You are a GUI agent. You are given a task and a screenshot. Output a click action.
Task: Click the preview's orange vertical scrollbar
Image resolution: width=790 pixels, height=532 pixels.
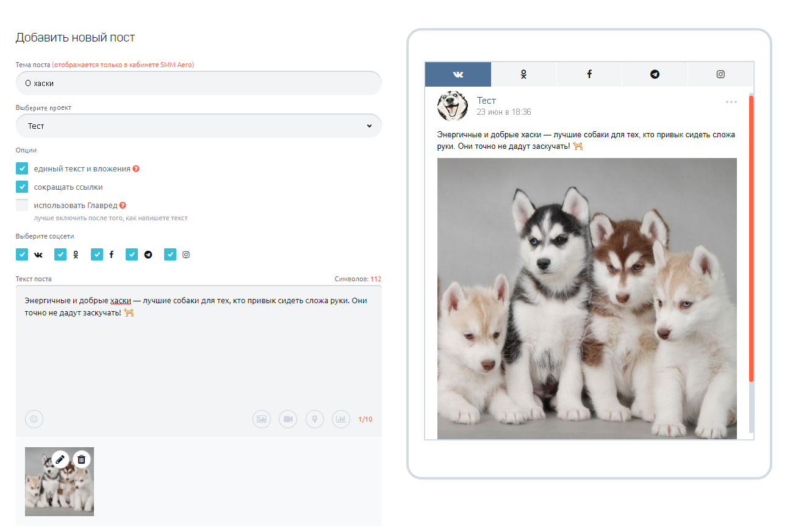751,238
